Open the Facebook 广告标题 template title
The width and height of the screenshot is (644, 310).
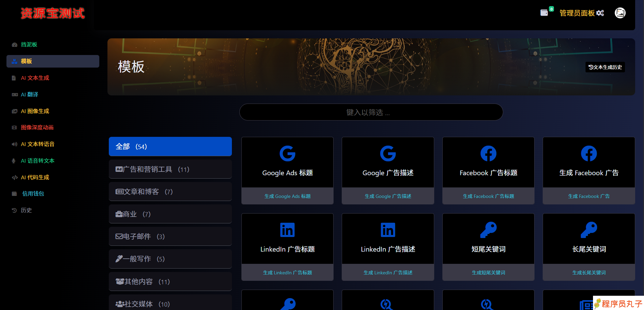point(488,173)
